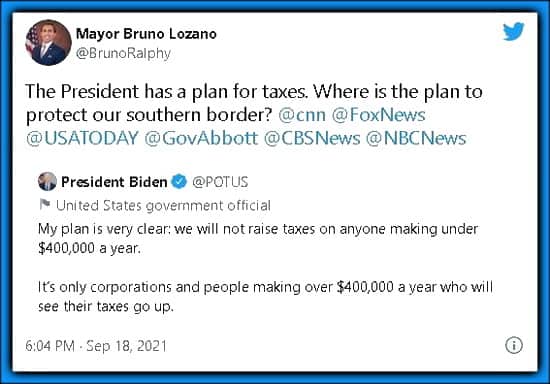Click the blue verified checkmark badge
Screen dimensions: 550x384
click(x=179, y=181)
